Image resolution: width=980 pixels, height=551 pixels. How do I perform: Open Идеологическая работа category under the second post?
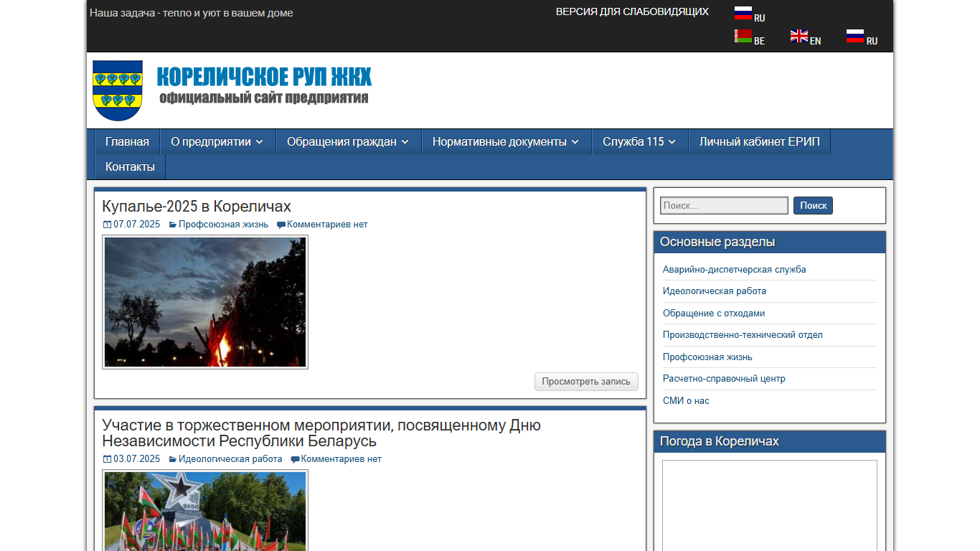[x=230, y=459]
